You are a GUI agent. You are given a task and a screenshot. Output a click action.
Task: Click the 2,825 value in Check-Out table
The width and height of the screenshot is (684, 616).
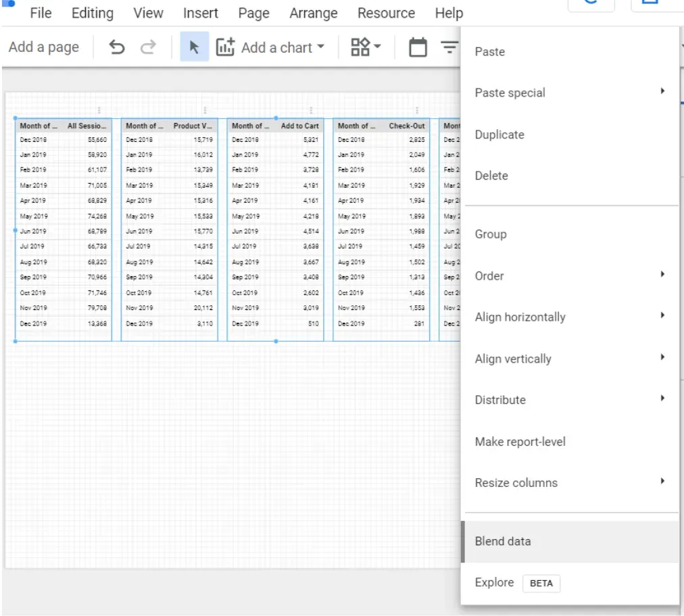point(417,140)
